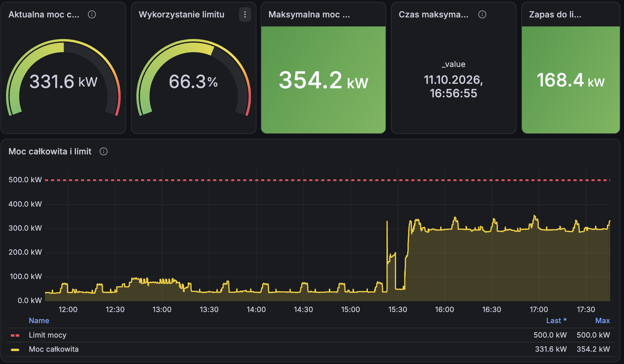This screenshot has height=364, width=624.
Task: Sort legend by Last * column
Action: tap(556, 320)
